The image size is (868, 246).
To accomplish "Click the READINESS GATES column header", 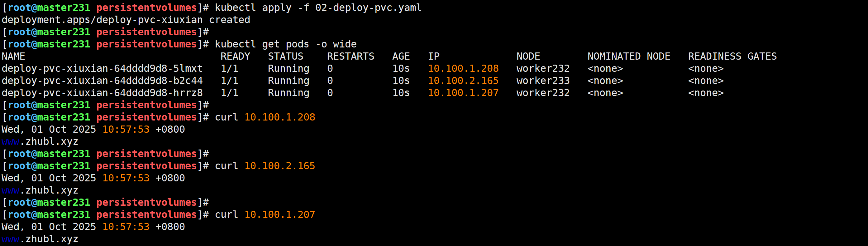I will click(x=732, y=56).
